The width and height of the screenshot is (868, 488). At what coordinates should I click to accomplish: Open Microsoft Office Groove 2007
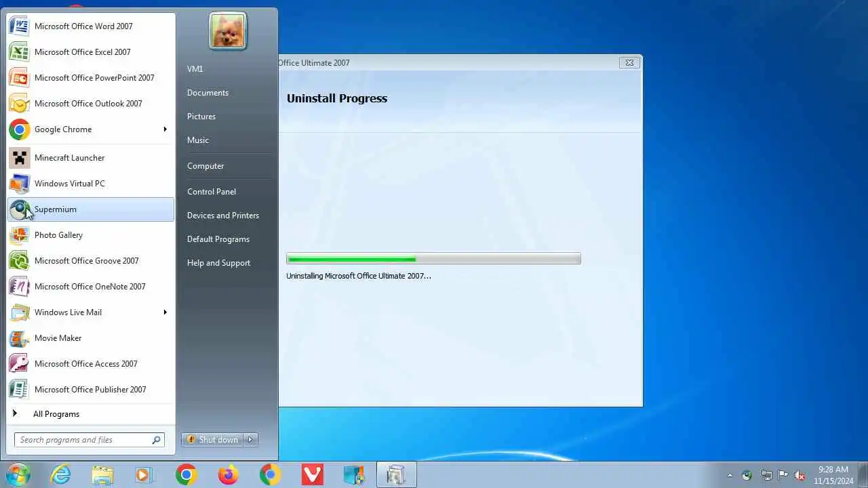pos(90,261)
